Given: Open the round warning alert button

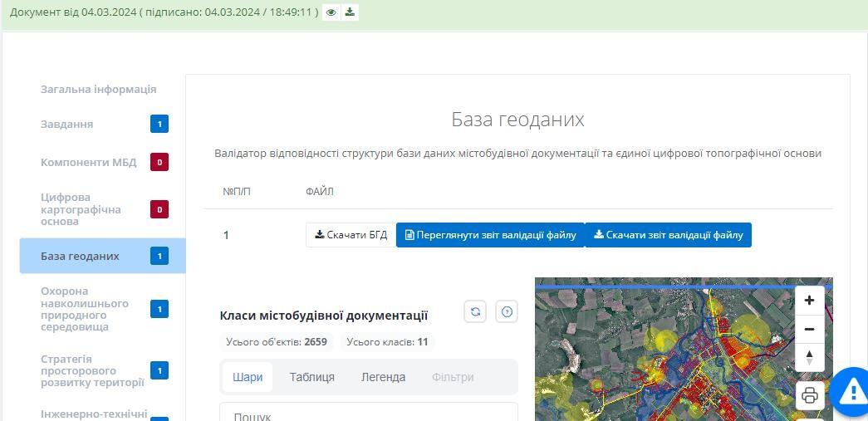Looking at the screenshot, I should pos(851,392).
